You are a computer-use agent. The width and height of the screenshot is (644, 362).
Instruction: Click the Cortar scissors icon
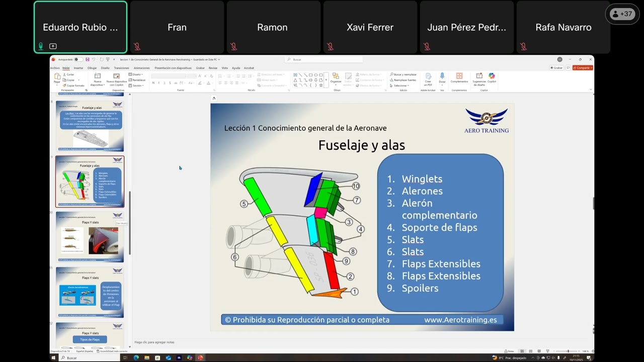64,74
